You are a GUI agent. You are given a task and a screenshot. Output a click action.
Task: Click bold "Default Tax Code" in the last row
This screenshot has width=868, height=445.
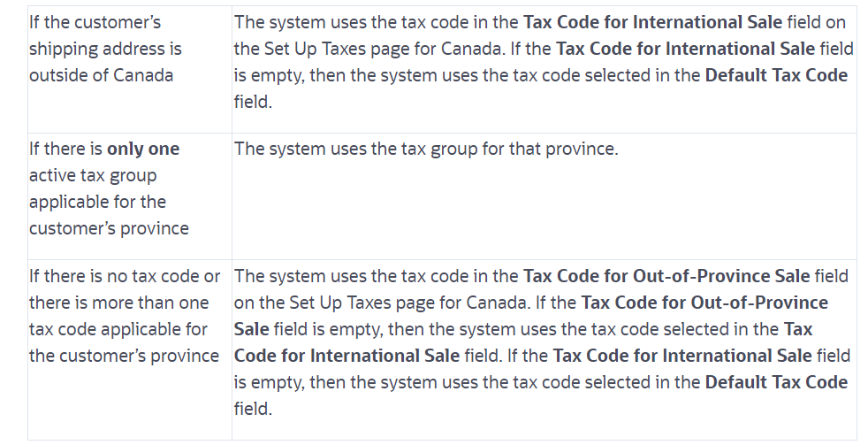[x=775, y=382]
